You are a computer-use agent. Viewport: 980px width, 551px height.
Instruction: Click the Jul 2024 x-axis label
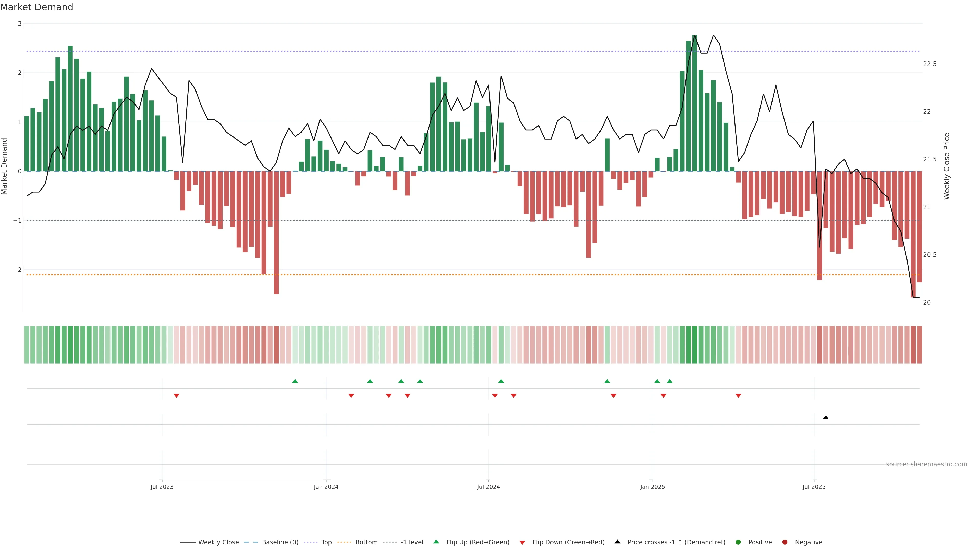488,487
